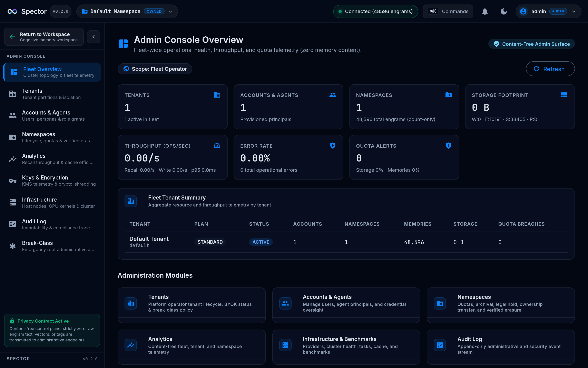Open Accounts & Agents module card
Screen dimensions: 588x368
346,305
